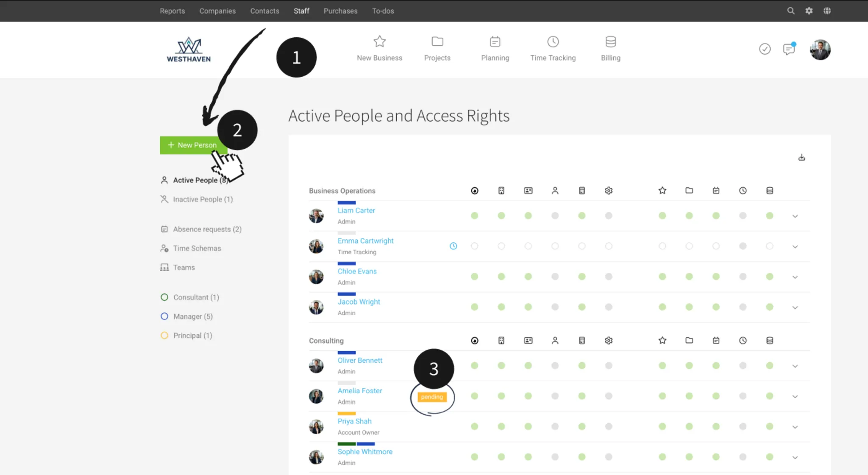The height and width of the screenshot is (475, 868).
Task: Click the New Person button
Action: (x=193, y=145)
